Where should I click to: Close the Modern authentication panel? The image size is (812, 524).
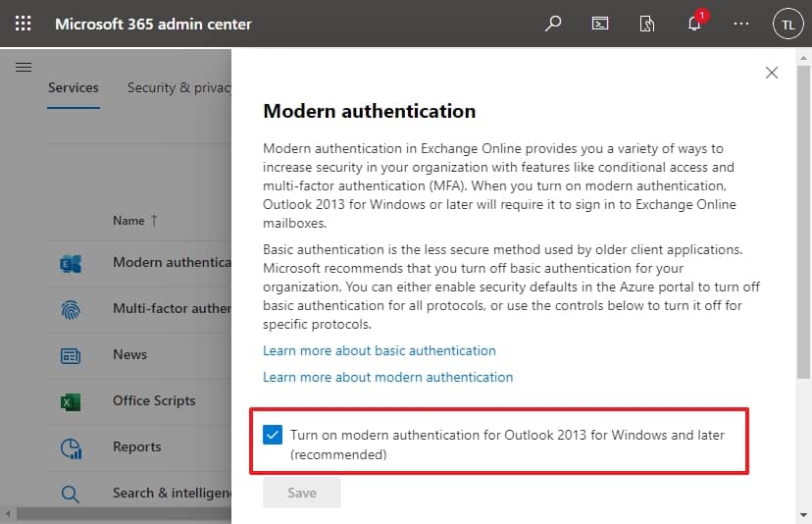click(x=772, y=73)
